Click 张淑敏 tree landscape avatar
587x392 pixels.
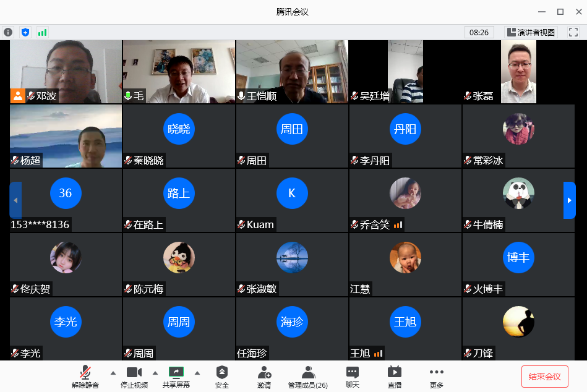coord(292,257)
